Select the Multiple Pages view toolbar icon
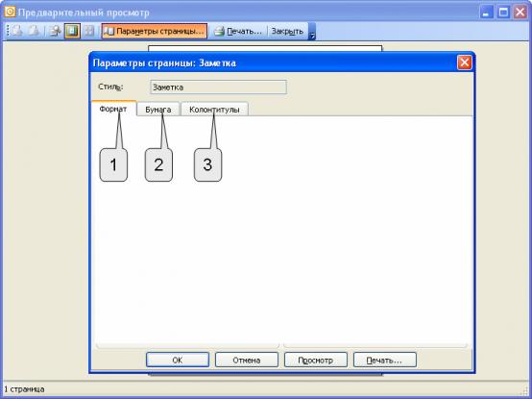This screenshot has width=532, height=399. pyautogui.click(x=89, y=31)
